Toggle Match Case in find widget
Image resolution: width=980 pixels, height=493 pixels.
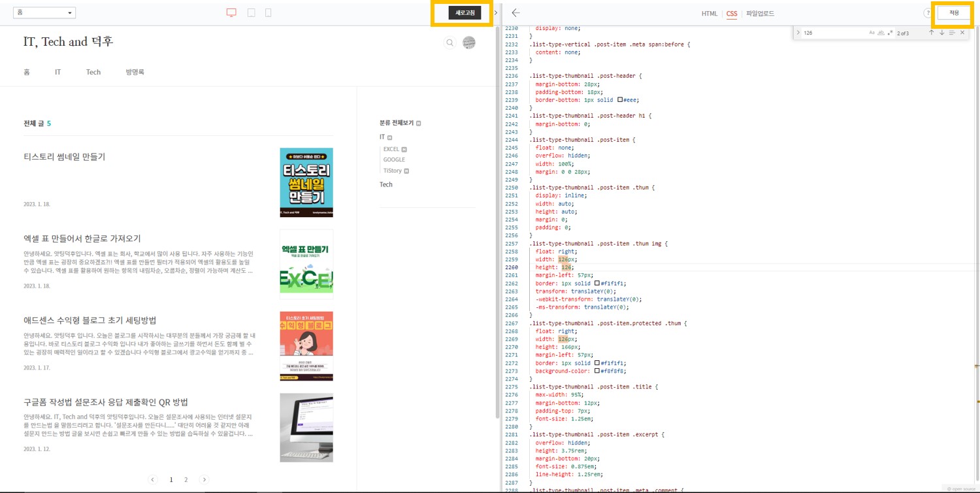[x=872, y=33]
